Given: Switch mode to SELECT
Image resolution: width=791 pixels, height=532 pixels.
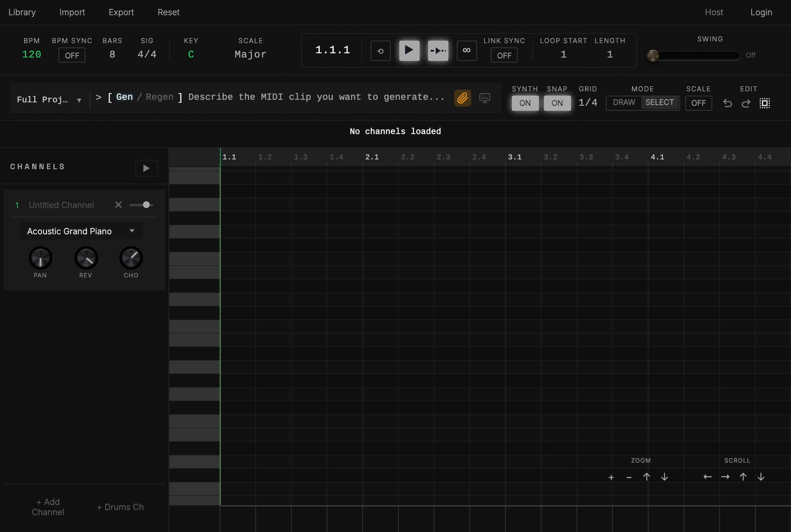Looking at the screenshot, I should [x=659, y=103].
